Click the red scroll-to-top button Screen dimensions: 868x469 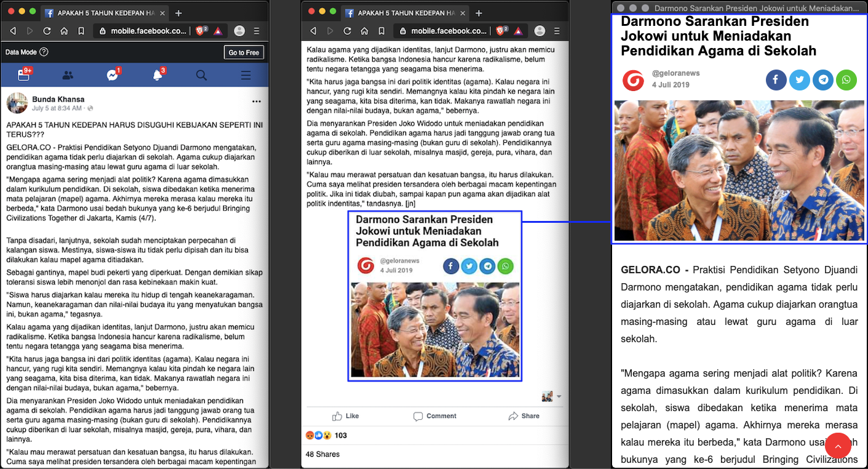pos(837,446)
